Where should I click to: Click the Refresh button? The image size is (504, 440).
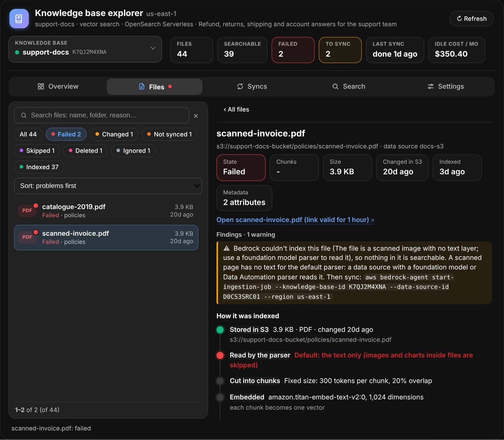pyautogui.click(x=472, y=19)
